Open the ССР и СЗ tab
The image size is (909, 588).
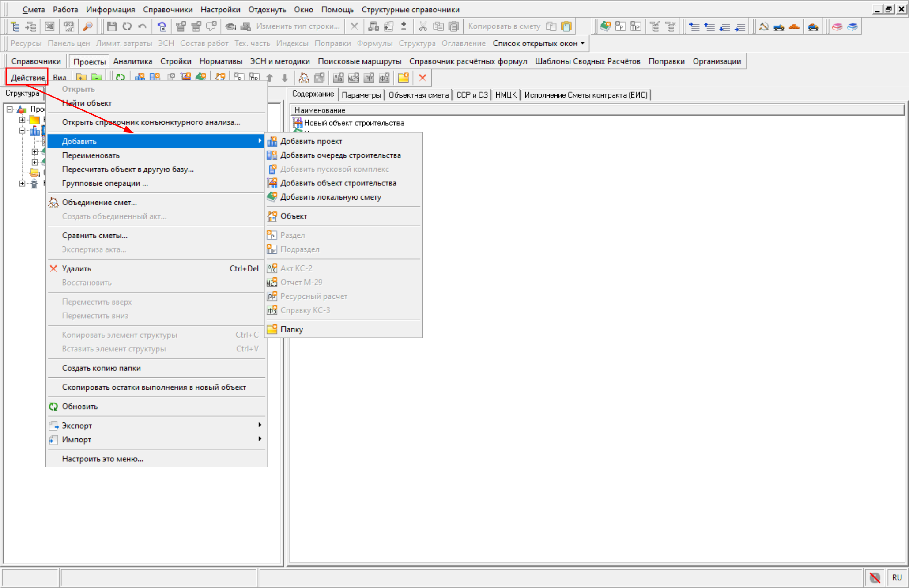click(x=472, y=95)
